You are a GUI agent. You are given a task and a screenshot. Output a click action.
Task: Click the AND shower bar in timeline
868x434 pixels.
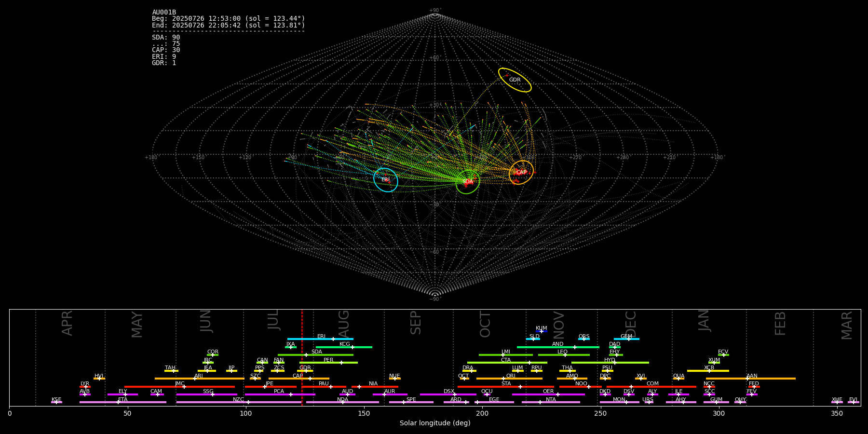click(x=558, y=347)
